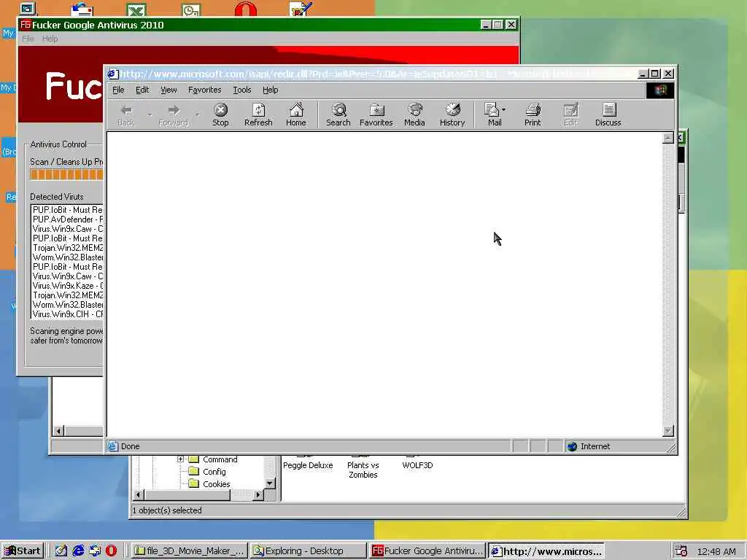The width and height of the screenshot is (747, 560).
Task: Click the taskbar clock showing 12:48 AM
Action: click(x=716, y=551)
